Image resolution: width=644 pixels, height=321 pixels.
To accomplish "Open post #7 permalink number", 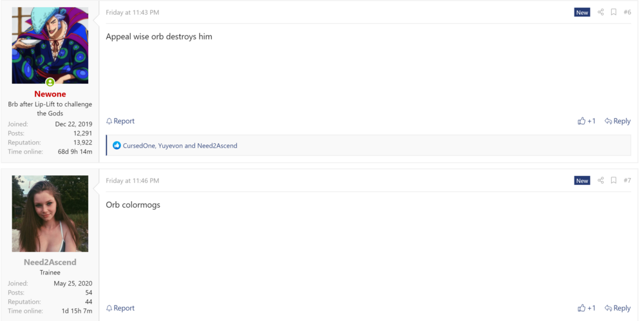I will 627,180.
